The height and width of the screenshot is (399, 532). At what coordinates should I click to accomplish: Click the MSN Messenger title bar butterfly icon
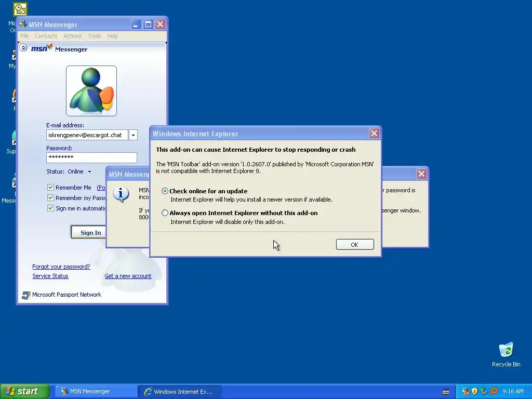point(23,24)
